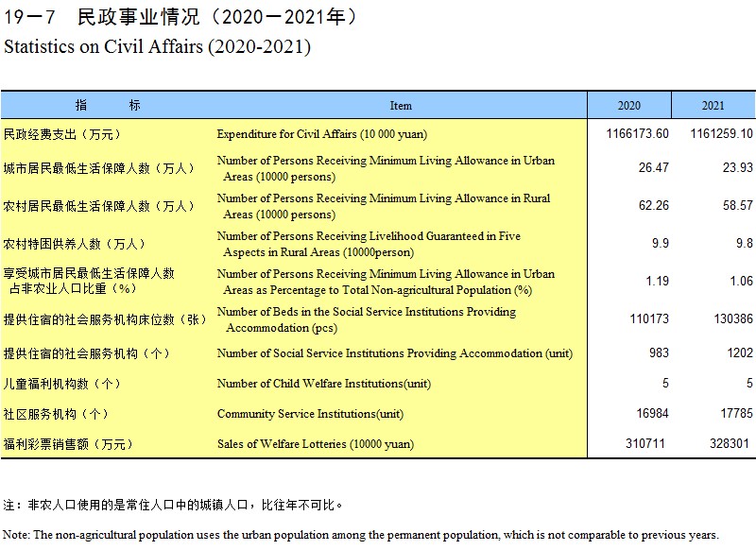This screenshot has width=756, height=550.
Task: Click the value 983
Action: (x=659, y=352)
